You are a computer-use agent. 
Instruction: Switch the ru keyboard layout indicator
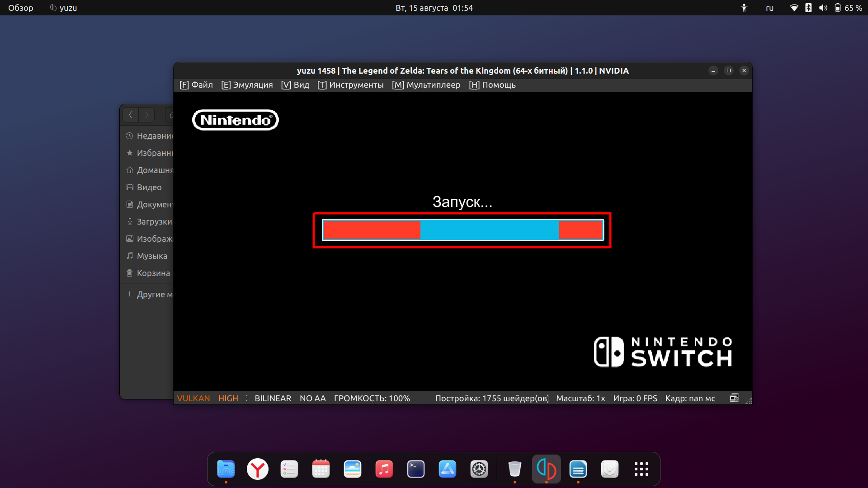tap(769, 8)
